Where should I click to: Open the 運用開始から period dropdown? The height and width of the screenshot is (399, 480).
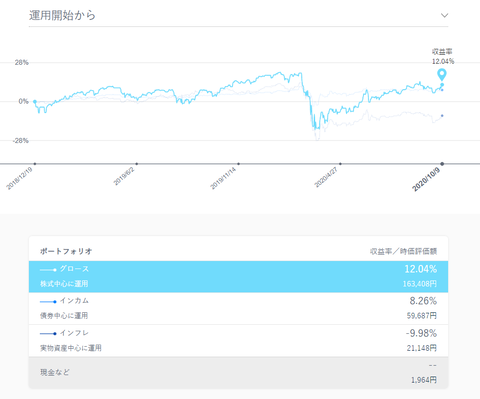pos(238,15)
